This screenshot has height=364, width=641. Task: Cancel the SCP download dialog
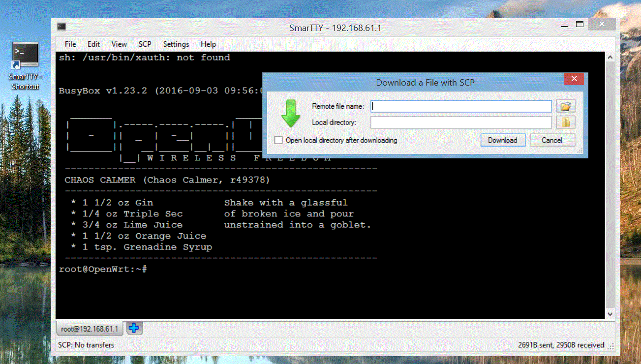[552, 140]
